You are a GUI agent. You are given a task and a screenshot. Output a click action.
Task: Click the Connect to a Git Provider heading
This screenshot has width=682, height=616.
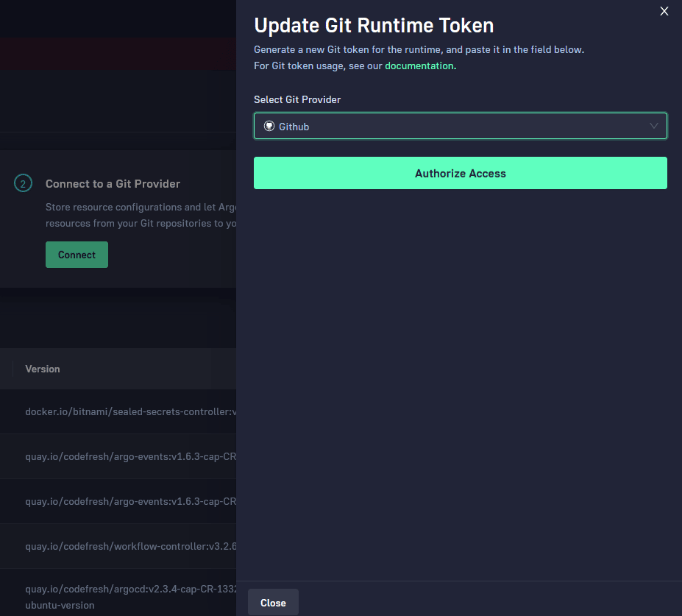click(113, 183)
